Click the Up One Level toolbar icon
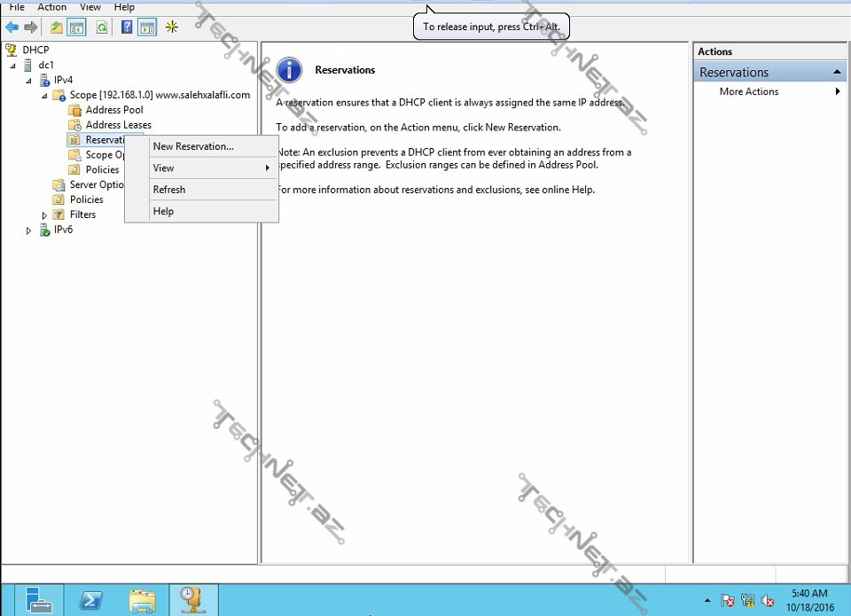 (x=56, y=27)
